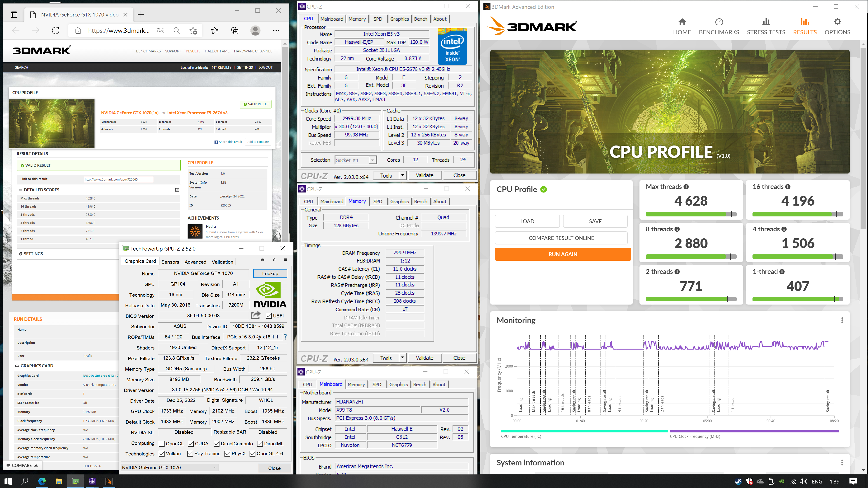Viewport: 868px width, 488px height.
Task: Click CPU Clock Frequency purple legend bar
Action: tap(754, 431)
